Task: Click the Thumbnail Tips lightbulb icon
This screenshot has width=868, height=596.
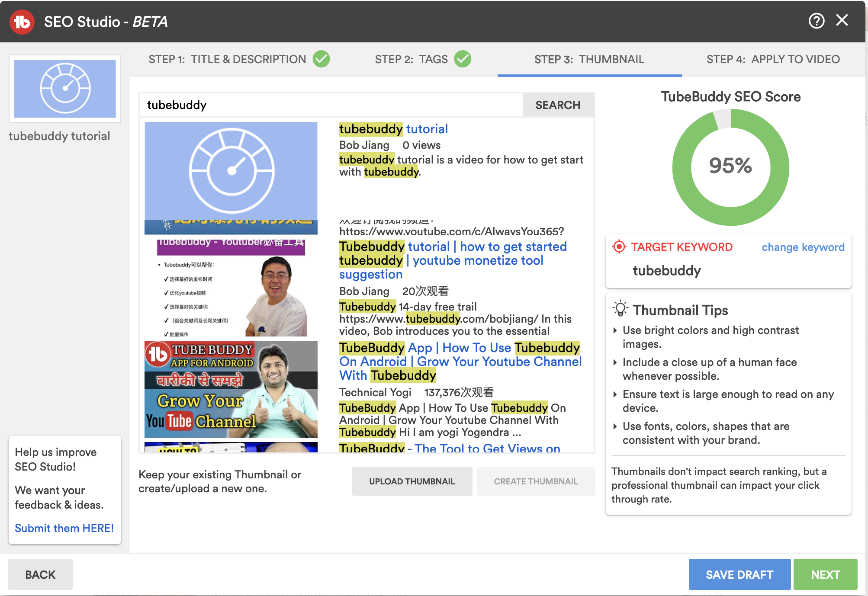Action: (620, 309)
